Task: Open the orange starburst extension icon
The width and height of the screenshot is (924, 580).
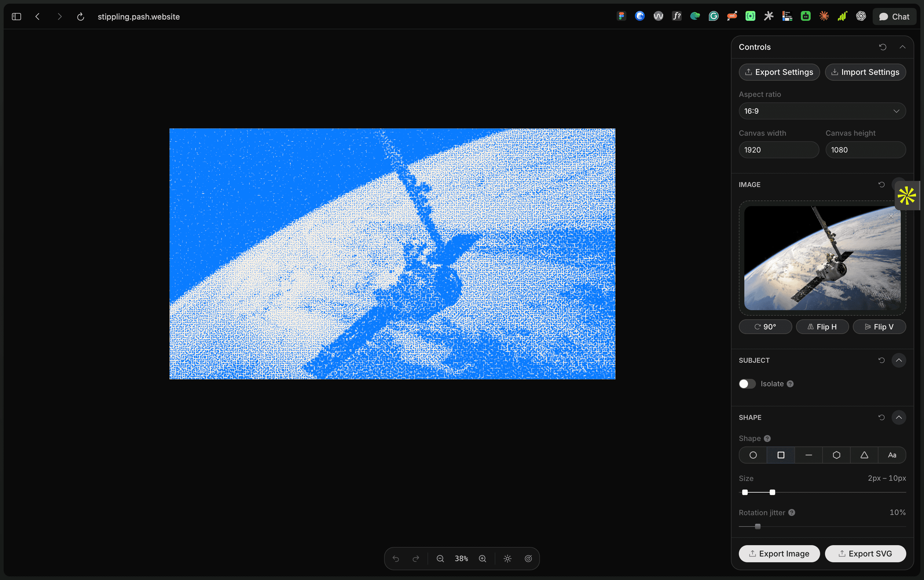Action: click(x=824, y=16)
